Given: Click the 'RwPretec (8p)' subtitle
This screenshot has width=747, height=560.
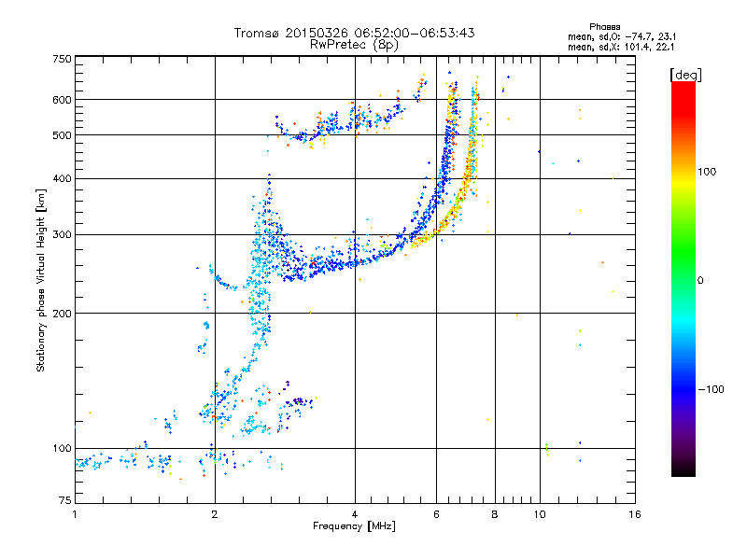Looking at the screenshot, I should pyautogui.click(x=354, y=45).
